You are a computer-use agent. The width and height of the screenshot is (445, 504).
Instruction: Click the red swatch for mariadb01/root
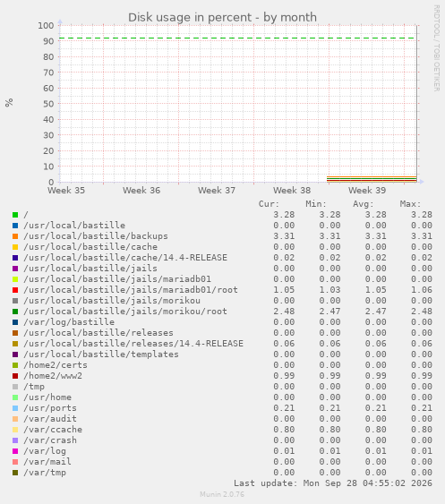point(15,290)
